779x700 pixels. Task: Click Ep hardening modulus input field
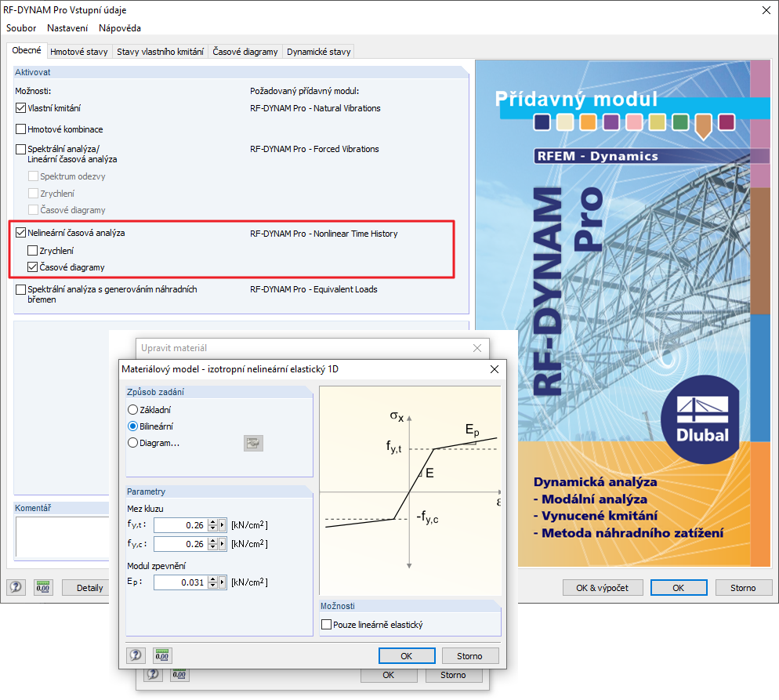click(181, 582)
